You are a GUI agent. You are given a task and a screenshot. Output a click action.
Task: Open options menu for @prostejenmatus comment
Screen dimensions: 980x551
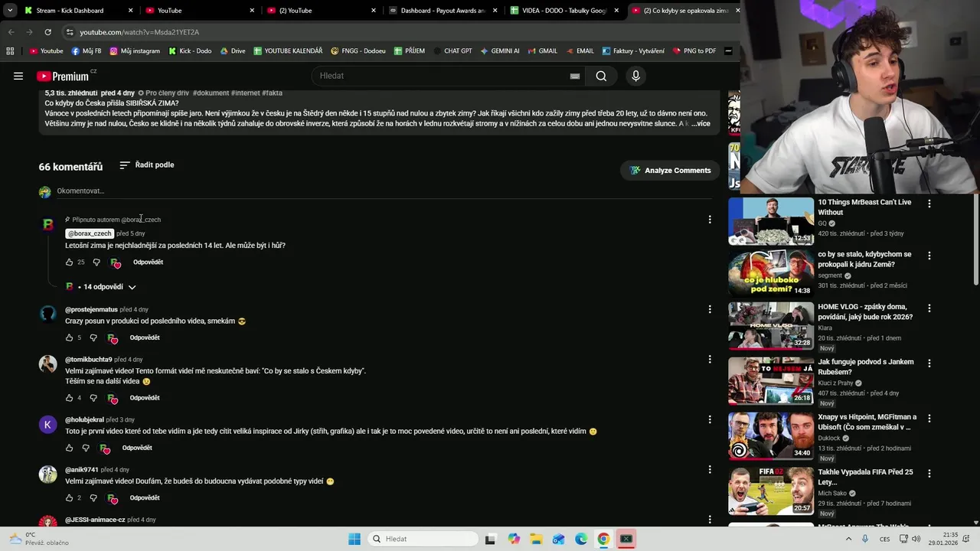point(710,309)
